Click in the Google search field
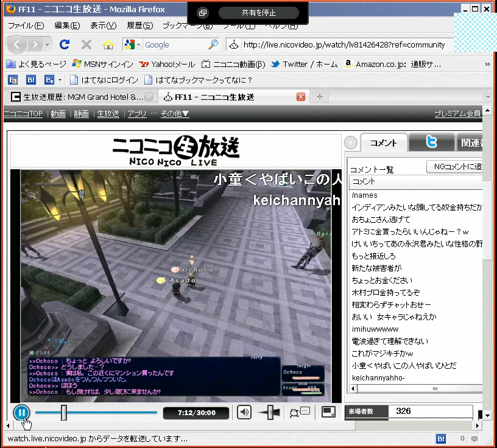Screen dimensions: 497x448 (x=175, y=44)
